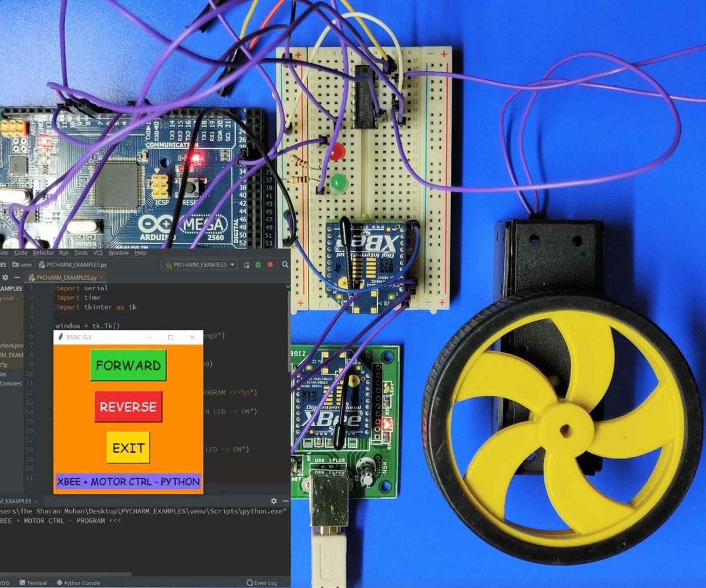The height and width of the screenshot is (588, 706).
Task: Open run output panel settings gear
Action: point(274,501)
